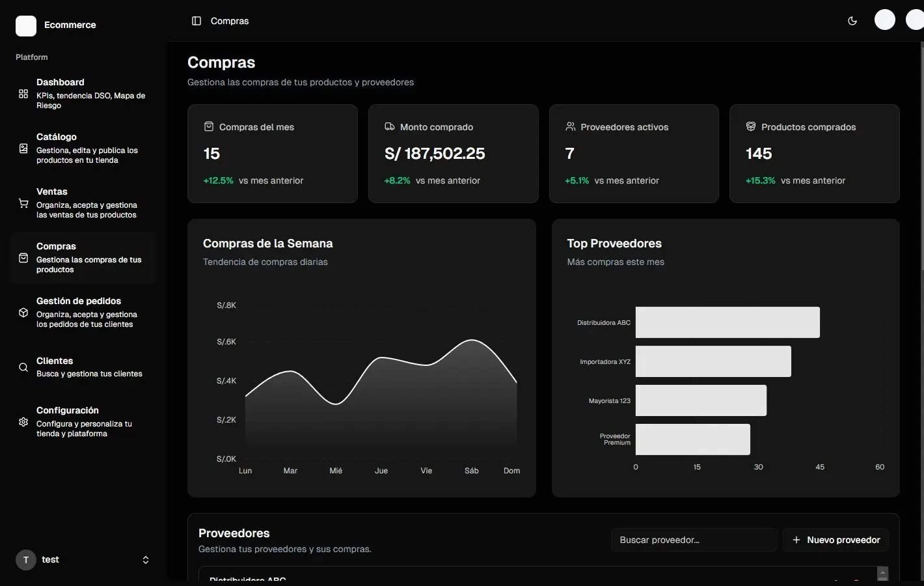Click inside the Buscar proveedor search field
Image resolution: width=924 pixels, height=586 pixels.
693,540
